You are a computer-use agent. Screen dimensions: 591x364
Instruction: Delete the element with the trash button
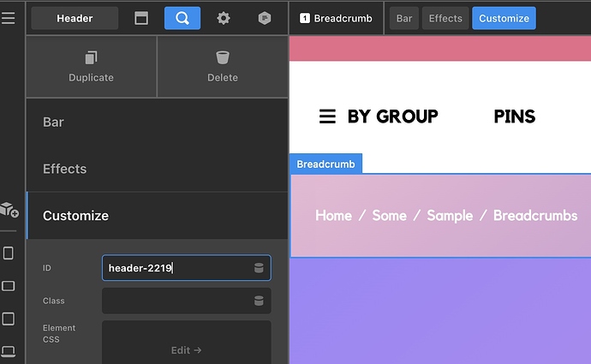pyautogui.click(x=223, y=67)
